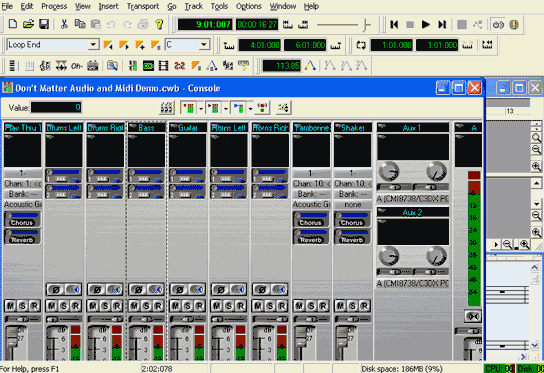Open playback meter options dropdown arrow

pos(226,108)
